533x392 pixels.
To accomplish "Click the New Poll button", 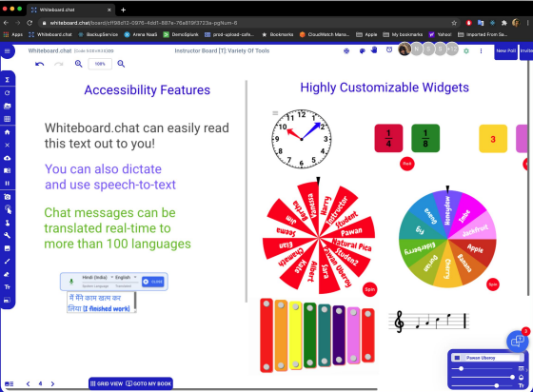I will coord(505,51).
